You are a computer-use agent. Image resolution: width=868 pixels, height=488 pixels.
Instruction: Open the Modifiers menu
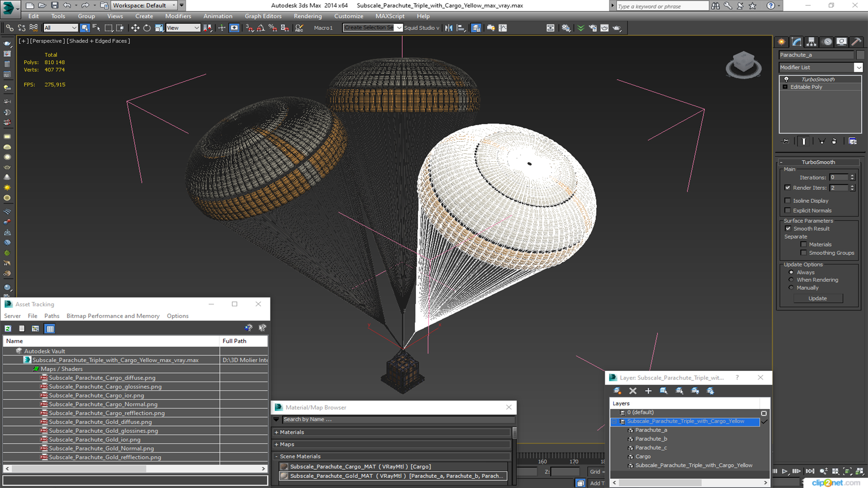click(x=178, y=16)
